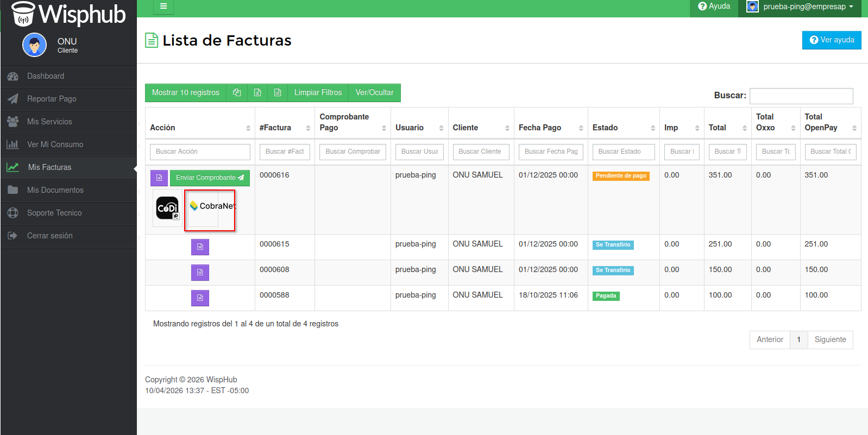Expand the prueba-ping@empresap user menu
The height and width of the screenshot is (435, 868).
[803, 7]
